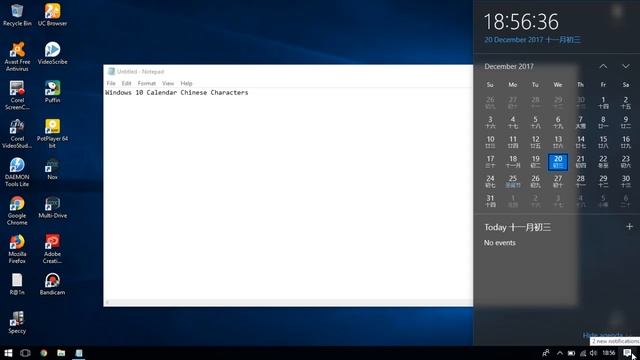Select the R@1n file on desktop
The image size is (640, 360).
coord(17,284)
